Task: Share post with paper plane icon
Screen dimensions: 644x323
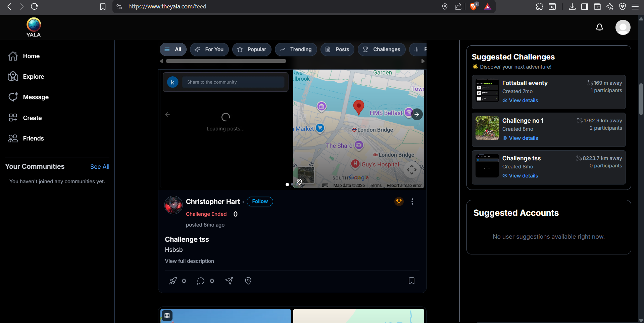Action: click(x=229, y=281)
